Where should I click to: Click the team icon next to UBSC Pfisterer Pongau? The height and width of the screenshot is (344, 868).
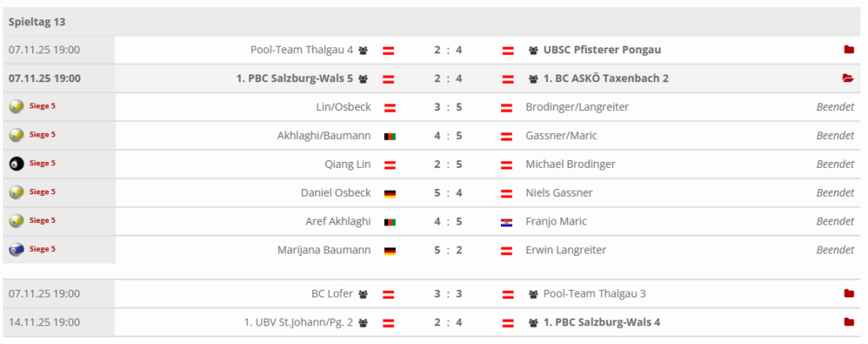coord(533,50)
